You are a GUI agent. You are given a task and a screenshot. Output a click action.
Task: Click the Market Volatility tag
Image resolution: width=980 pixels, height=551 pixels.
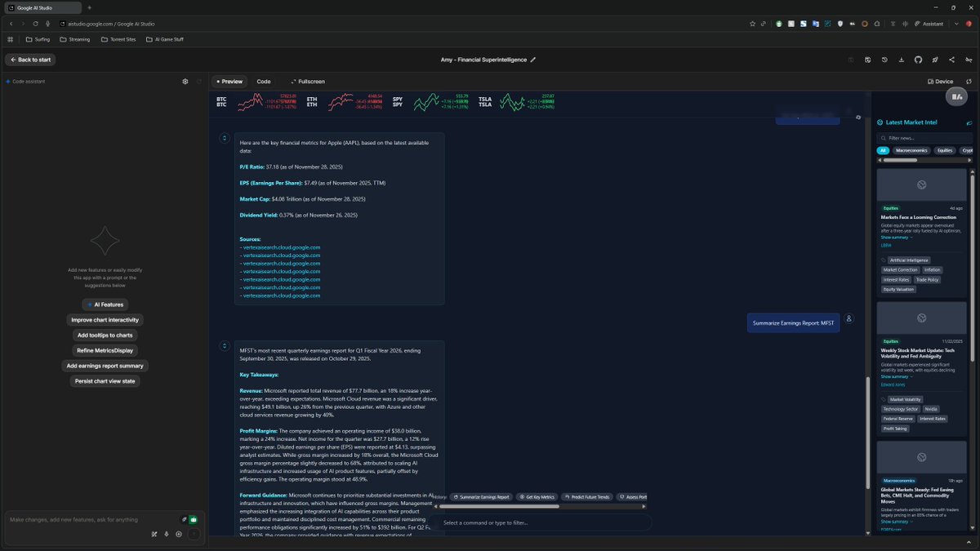click(x=905, y=399)
